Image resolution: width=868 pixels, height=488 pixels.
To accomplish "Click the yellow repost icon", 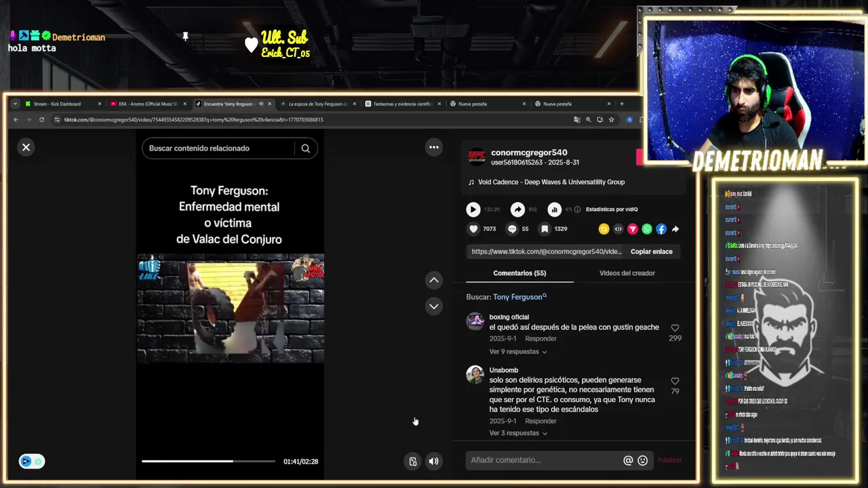I will pos(604,229).
